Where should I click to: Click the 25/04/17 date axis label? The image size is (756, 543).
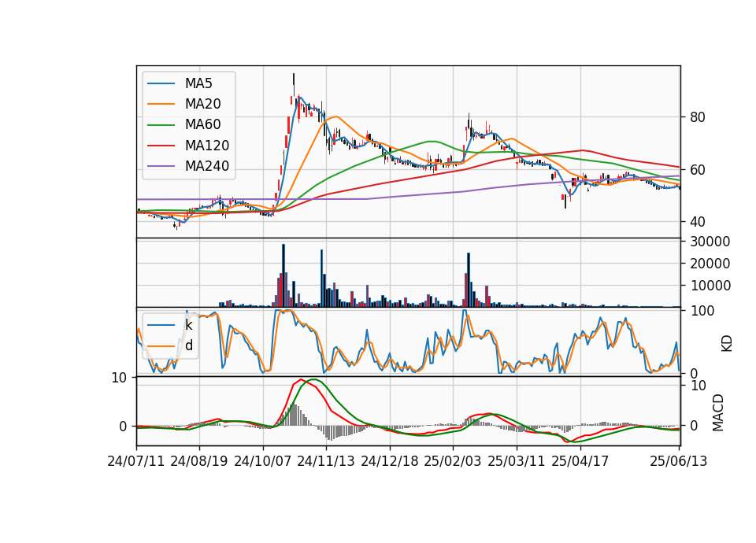click(580, 462)
